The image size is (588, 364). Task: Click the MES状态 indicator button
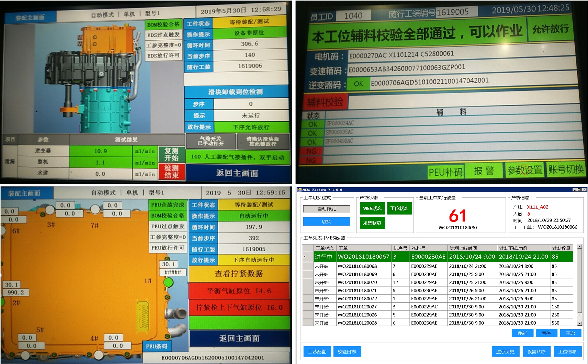tap(372, 208)
